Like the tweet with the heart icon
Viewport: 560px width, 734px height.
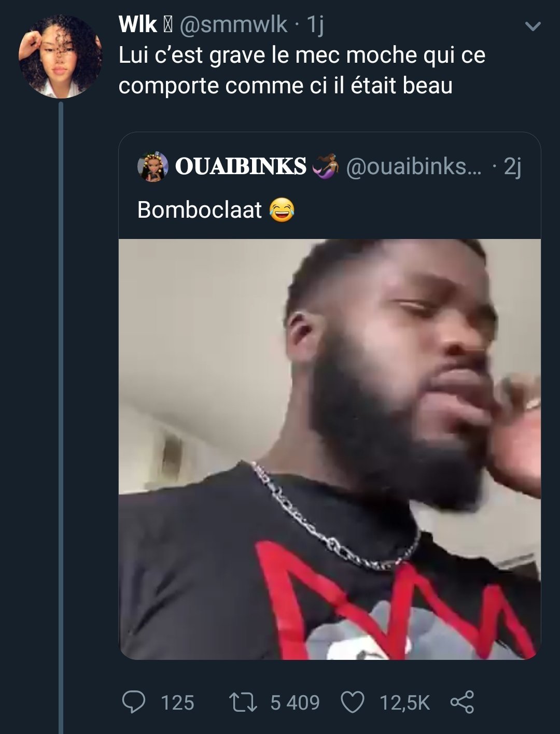[x=353, y=702]
